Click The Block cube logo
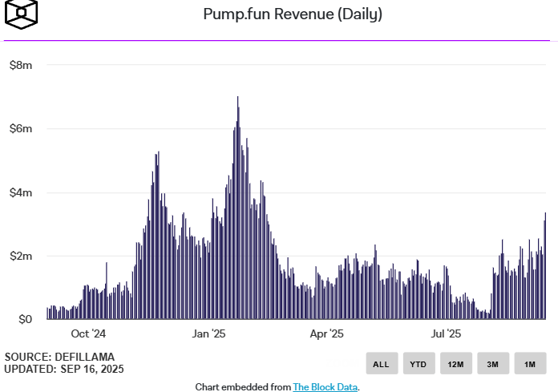The height and width of the screenshot is (392, 558). [22, 14]
